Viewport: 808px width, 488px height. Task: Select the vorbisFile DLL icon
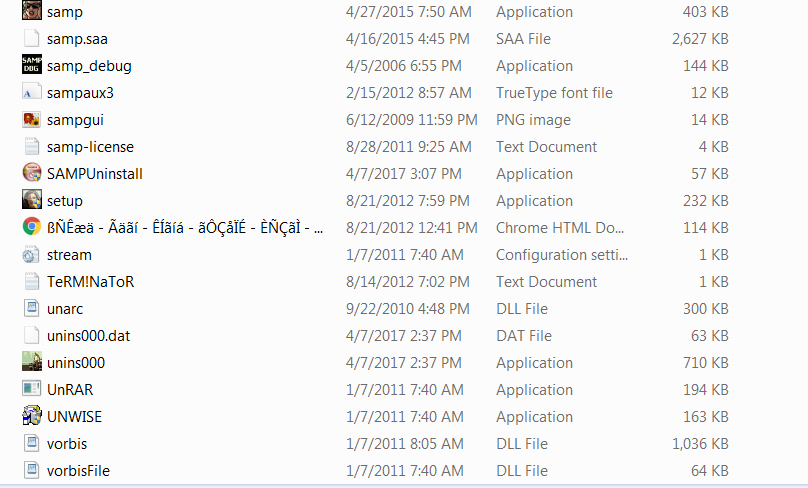[31, 470]
